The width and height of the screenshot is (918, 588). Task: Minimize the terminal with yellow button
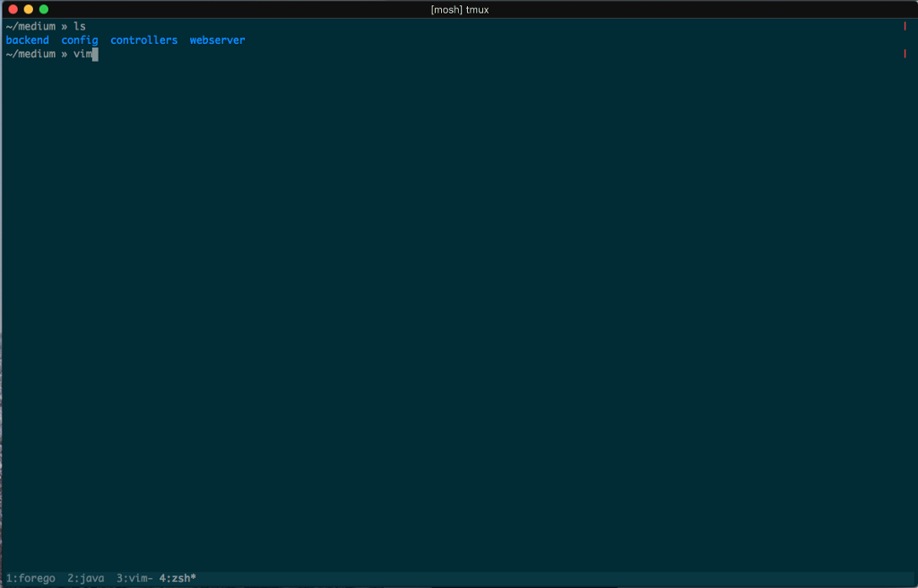[28, 9]
